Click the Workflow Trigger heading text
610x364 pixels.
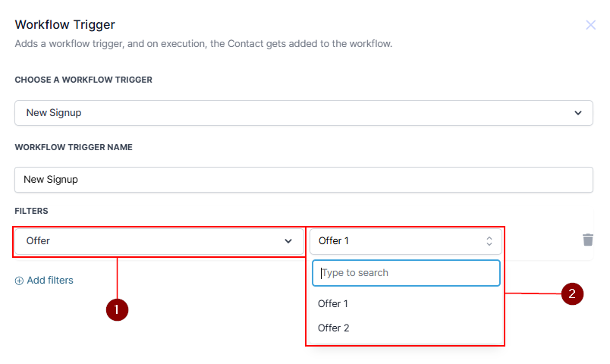tap(65, 25)
